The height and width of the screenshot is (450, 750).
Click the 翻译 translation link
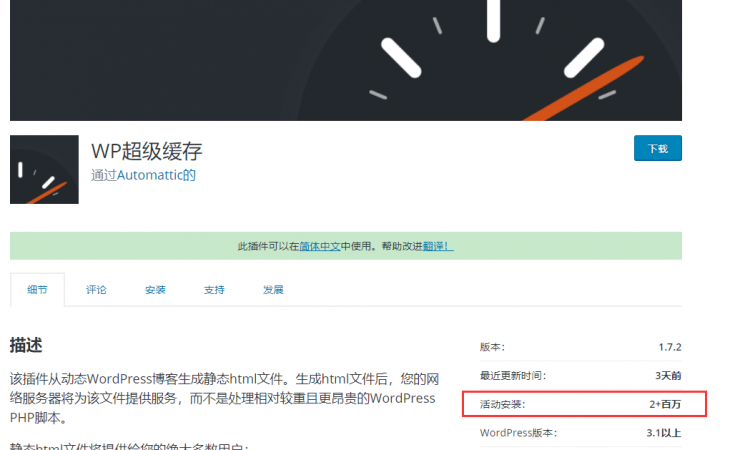coord(438,246)
